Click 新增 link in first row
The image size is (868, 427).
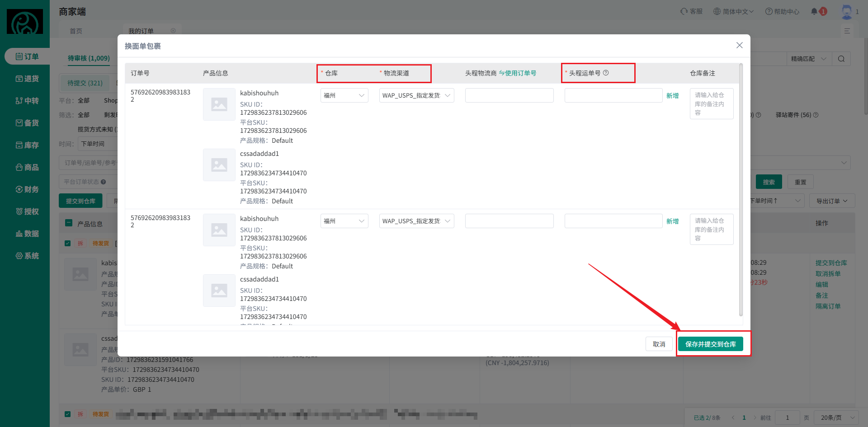[x=673, y=95]
